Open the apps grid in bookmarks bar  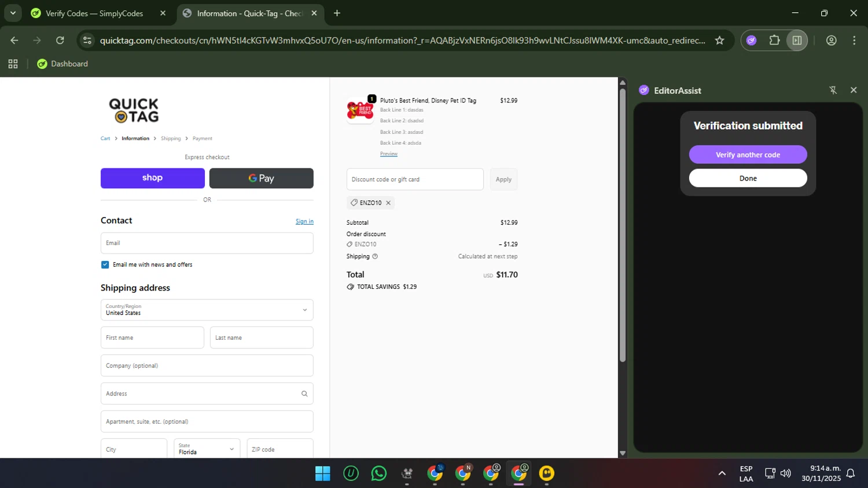(x=13, y=64)
